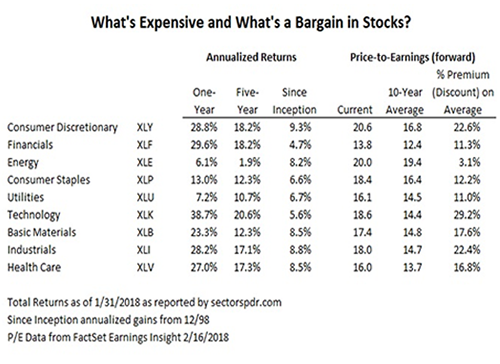Select the Consumer Discretionary row label
This screenshot has width=500, height=364.
click(x=62, y=128)
